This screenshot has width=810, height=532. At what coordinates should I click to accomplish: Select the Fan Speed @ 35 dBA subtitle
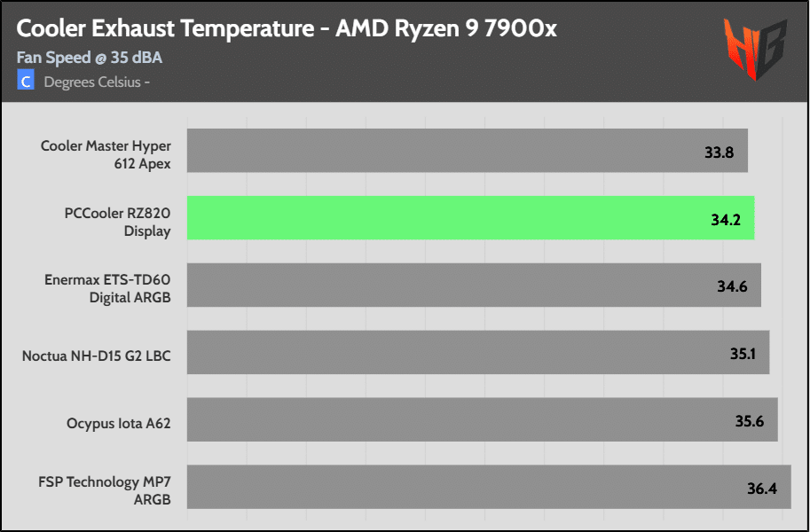click(x=90, y=59)
